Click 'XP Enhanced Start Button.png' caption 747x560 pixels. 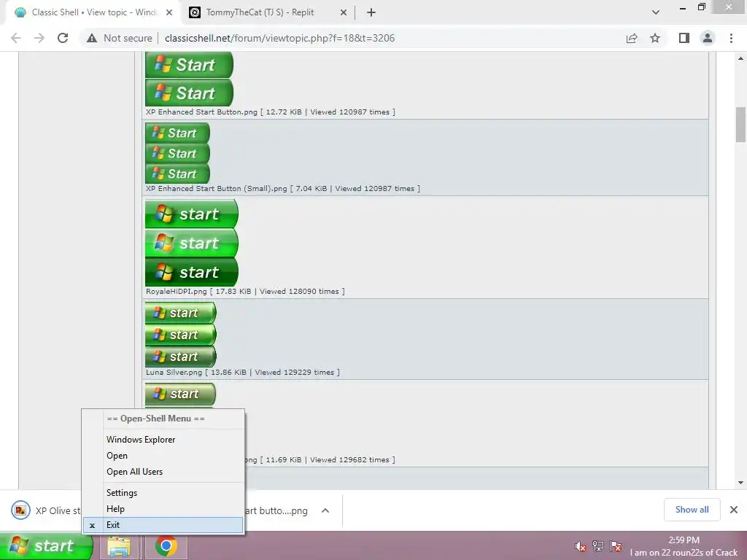click(201, 112)
